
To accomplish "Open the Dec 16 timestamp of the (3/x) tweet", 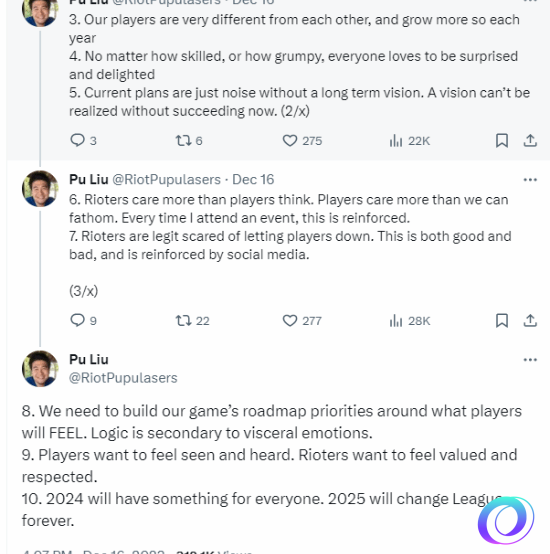I will [253, 179].
